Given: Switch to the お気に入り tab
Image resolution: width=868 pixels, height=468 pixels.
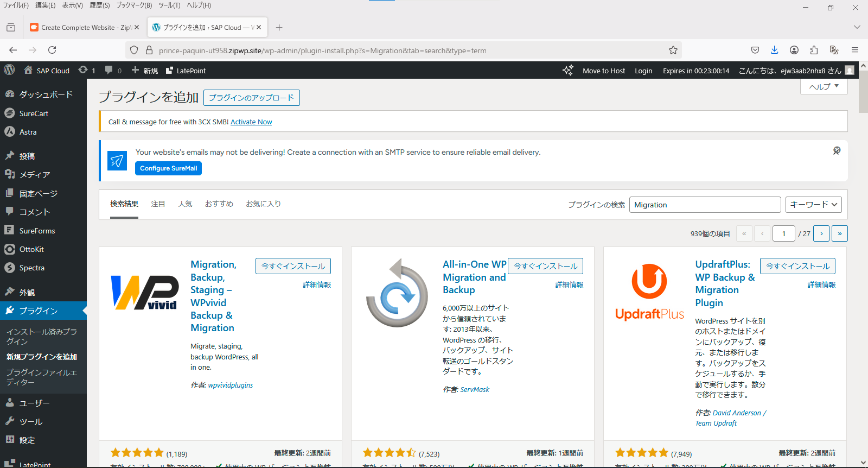Looking at the screenshot, I should pos(263,204).
